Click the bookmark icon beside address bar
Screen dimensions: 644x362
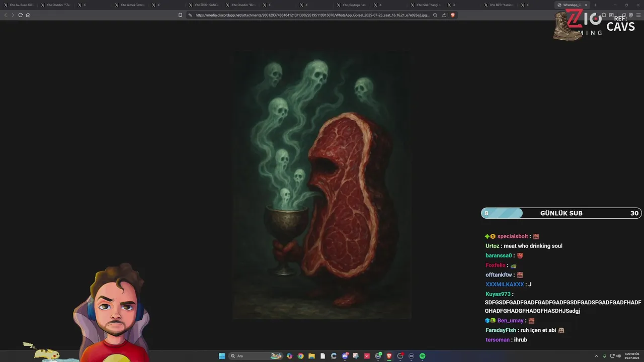click(x=180, y=15)
